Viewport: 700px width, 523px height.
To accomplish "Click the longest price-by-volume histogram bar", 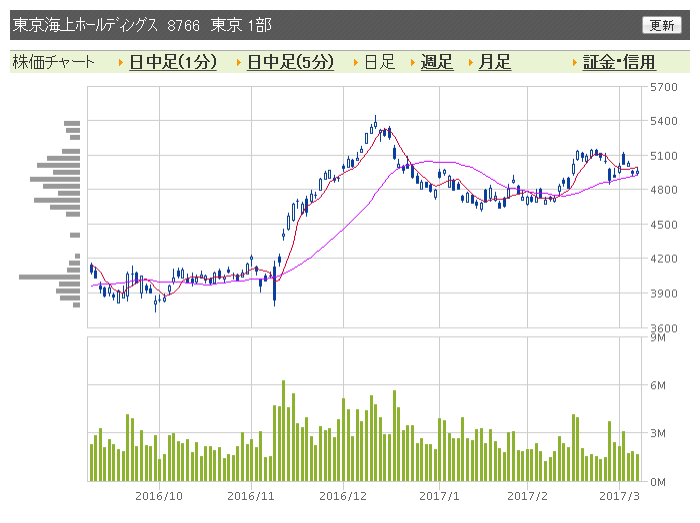I will coord(49,277).
